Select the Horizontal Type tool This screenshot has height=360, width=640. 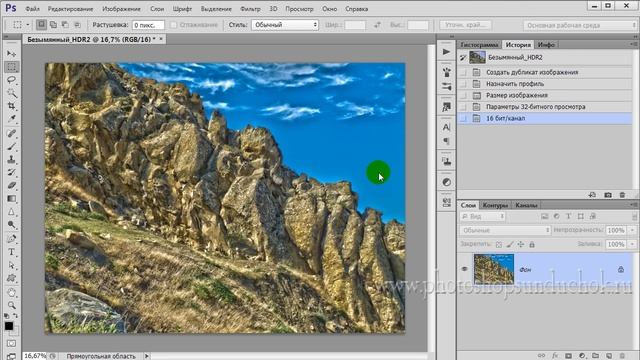11,252
